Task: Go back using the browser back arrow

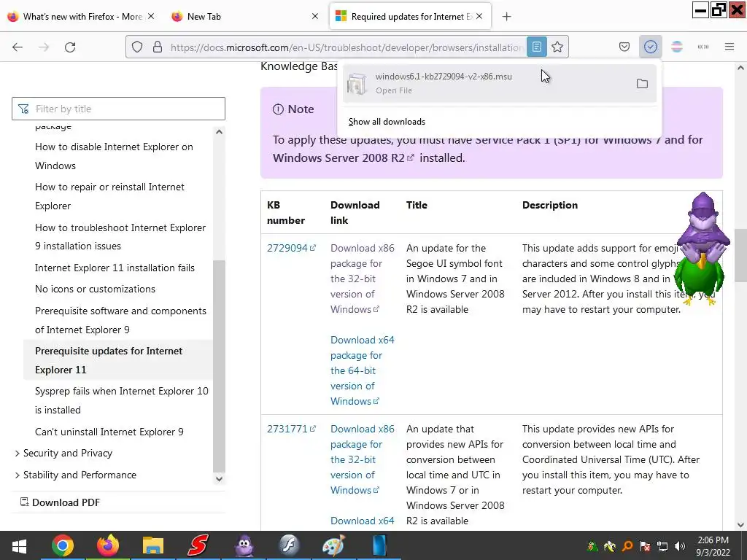Action: tap(18, 47)
